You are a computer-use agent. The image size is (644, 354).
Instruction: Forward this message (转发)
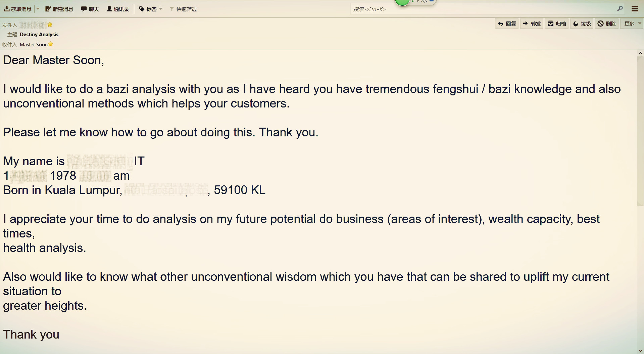(x=532, y=24)
